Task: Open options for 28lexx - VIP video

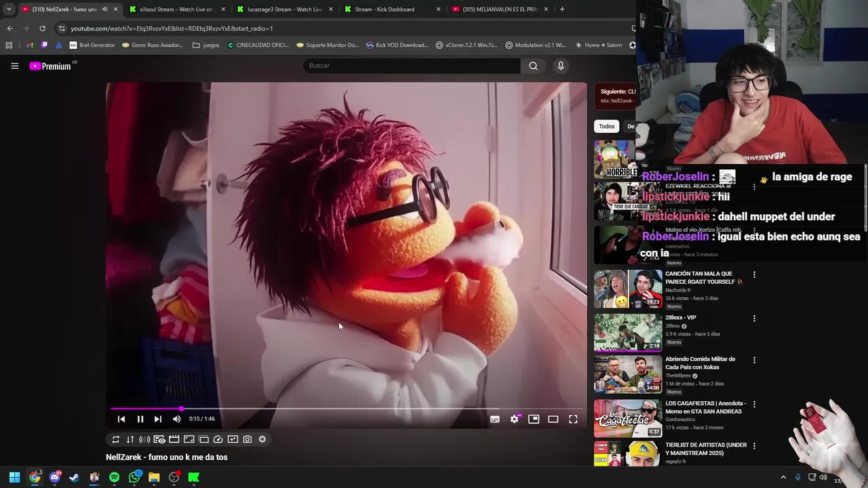Action: coord(754,319)
